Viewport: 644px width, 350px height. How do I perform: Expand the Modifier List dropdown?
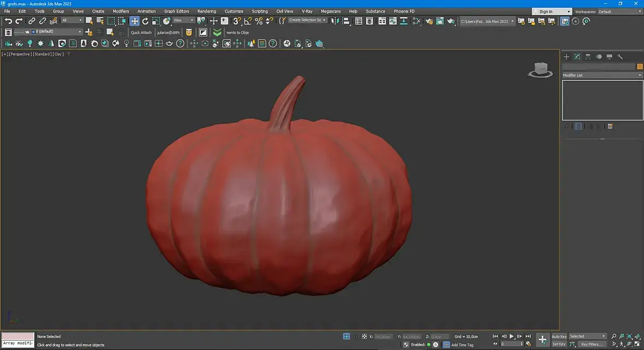click(x=602, y=75)
